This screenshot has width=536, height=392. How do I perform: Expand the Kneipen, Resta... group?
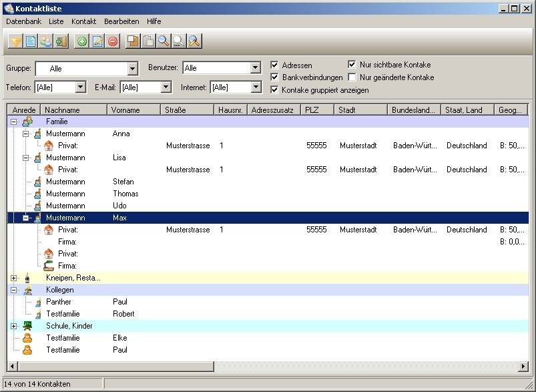tap(14, 278)
